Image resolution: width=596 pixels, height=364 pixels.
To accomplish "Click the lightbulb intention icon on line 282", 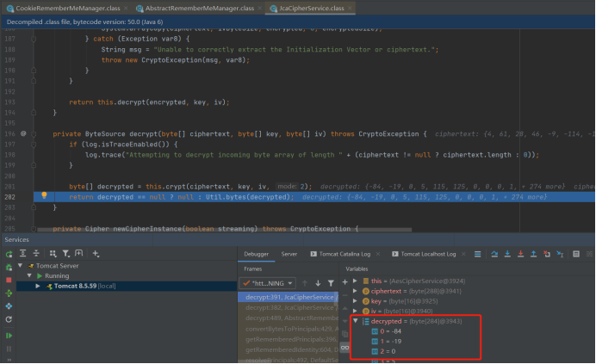I will [44, 195].
